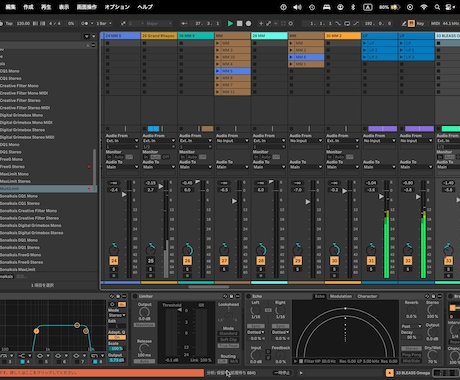Open the 作成 menu
This screenshot has width=460, height=380.
point(28,7)
